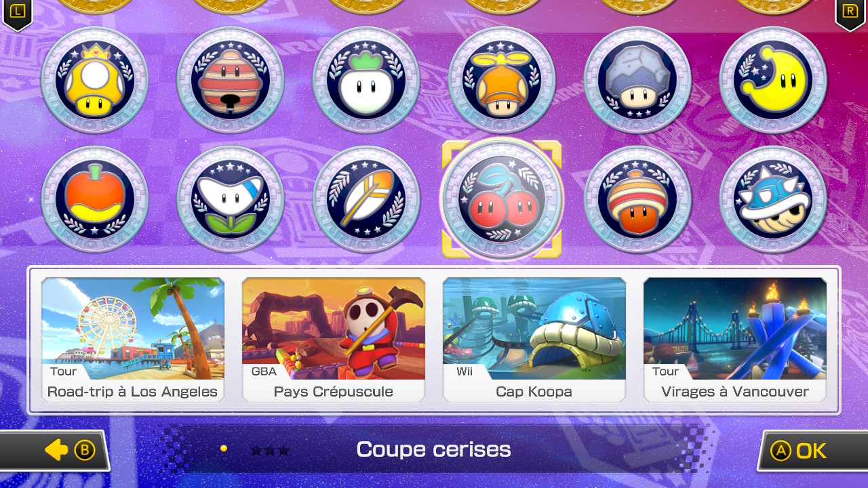Select the highlighted cherry cup emblem
Image resolution: width=868 pixels, height=488 pixels.
pyautogui.click(x=502, y=199)
